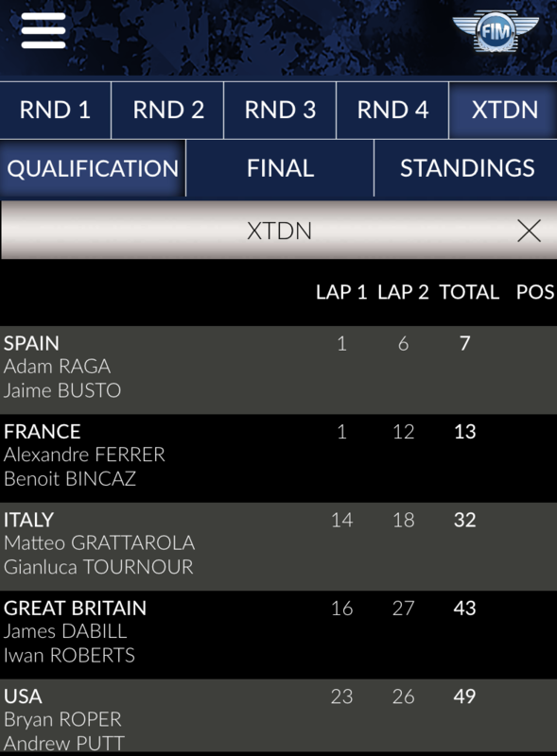Viewport: 557px width, 756px height.
Task: Click the LAP 1 column header
Action: point(341,292)
